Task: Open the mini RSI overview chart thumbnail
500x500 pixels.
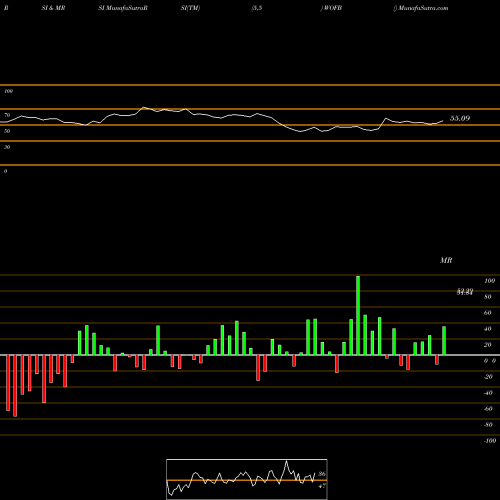Action: [x=247, y=479]
